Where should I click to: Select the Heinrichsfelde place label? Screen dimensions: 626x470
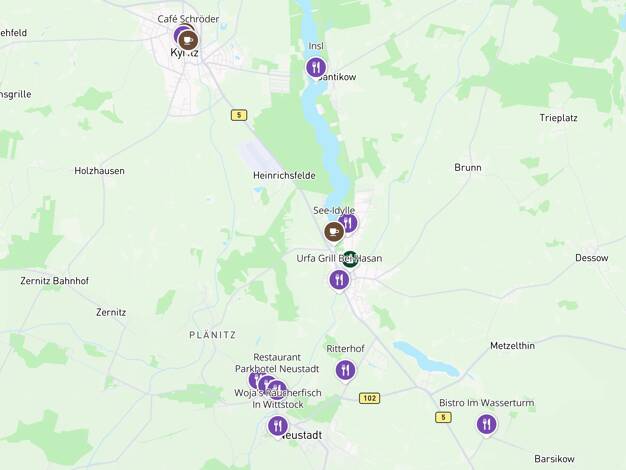click(x=284, y=175)
